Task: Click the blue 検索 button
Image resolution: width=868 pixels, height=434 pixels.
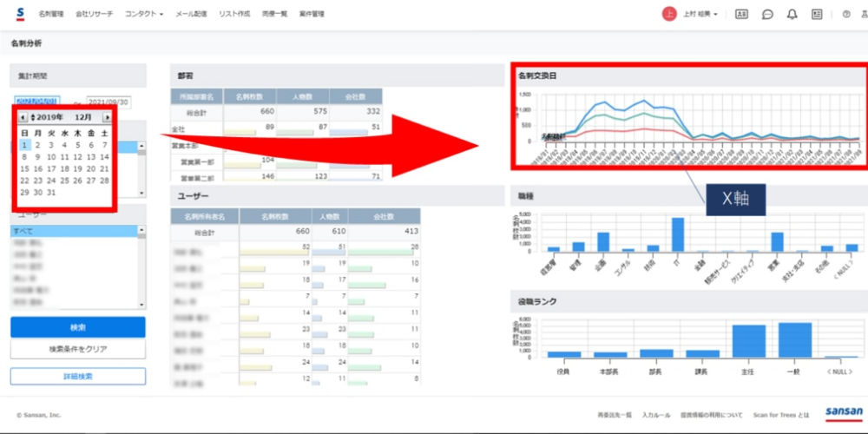Action: point(78,327)
